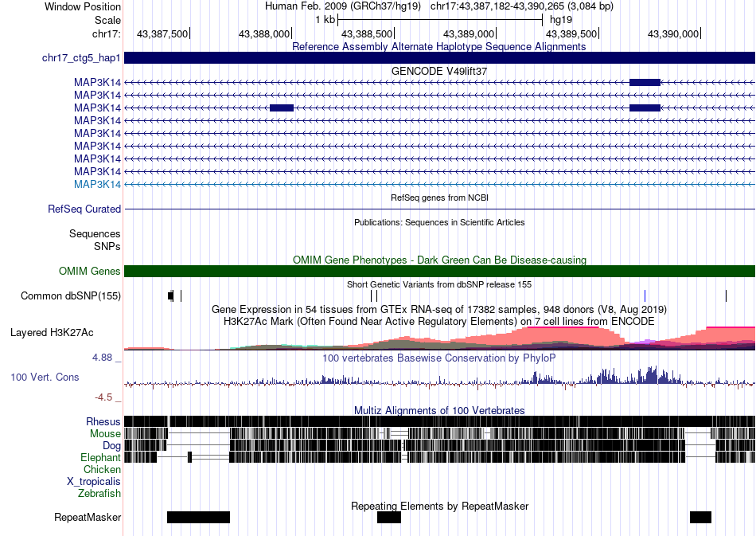Image resolution: width=756 pixels, height=536 pixels.
Task: Click the 100 Vert. Cons label
Action: [45, 378]
